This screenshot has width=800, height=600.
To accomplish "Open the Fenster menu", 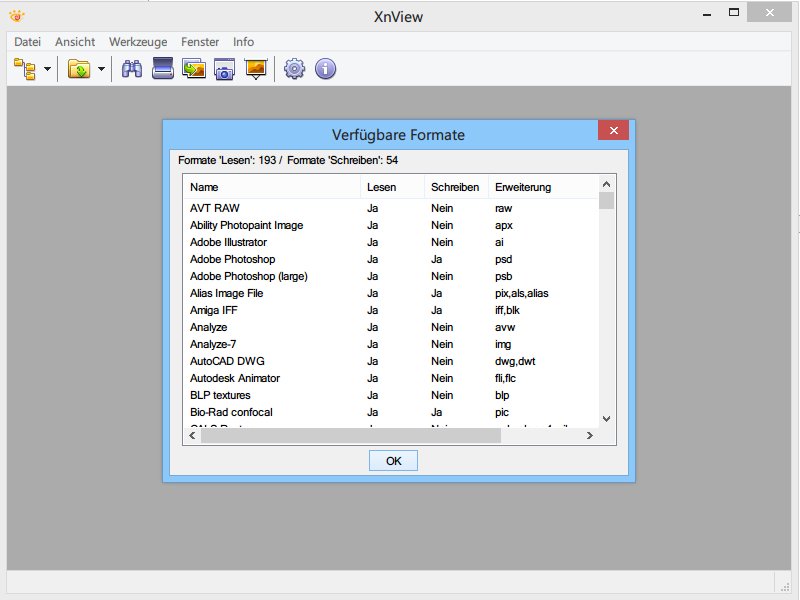I will (200, 42).
